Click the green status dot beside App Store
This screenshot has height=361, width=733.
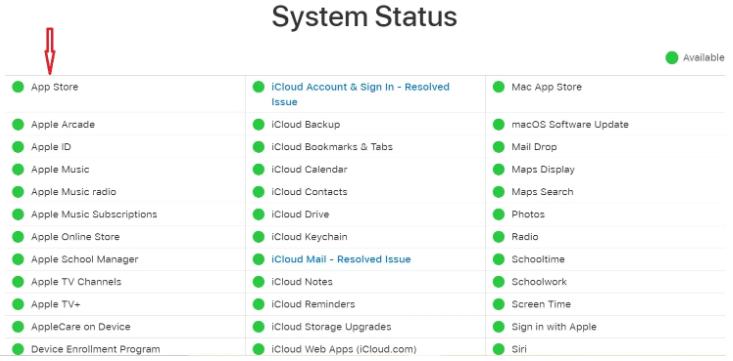coord(18,87)
